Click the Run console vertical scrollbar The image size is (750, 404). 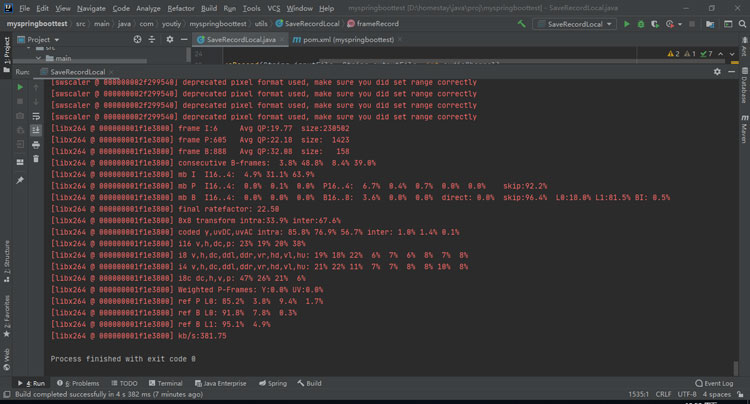[x=736, y=368]
